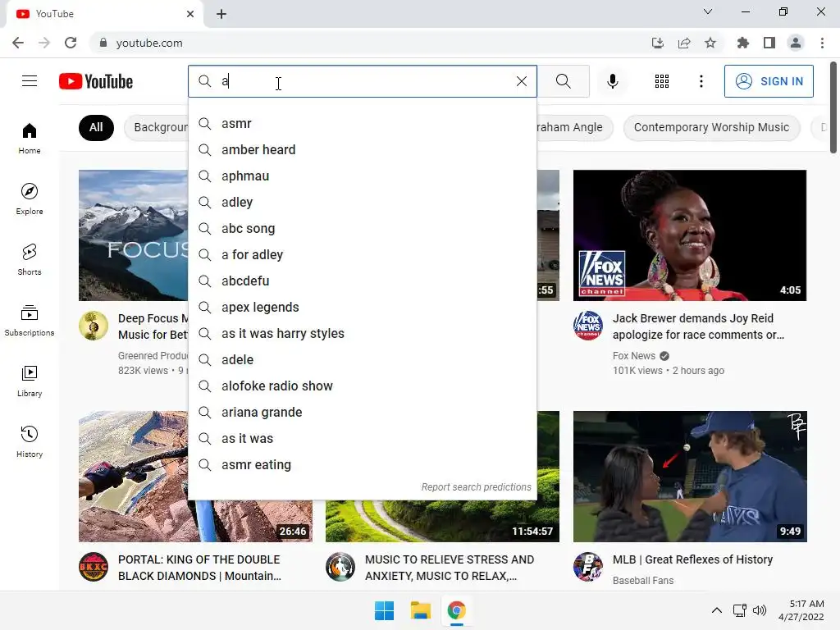This screenshot has width=840, height=630.
Task: Click the Baseball Fans channel avatar
Action: 587,567
